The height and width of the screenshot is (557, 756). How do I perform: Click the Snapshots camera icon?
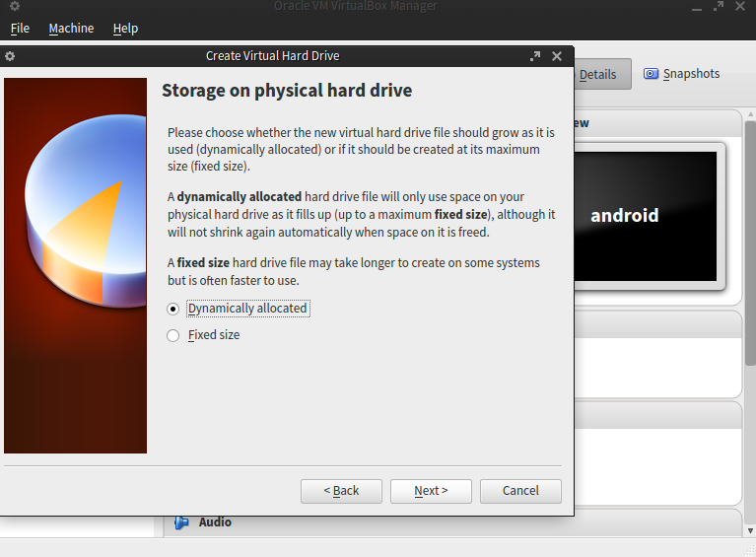pos(651,74)
